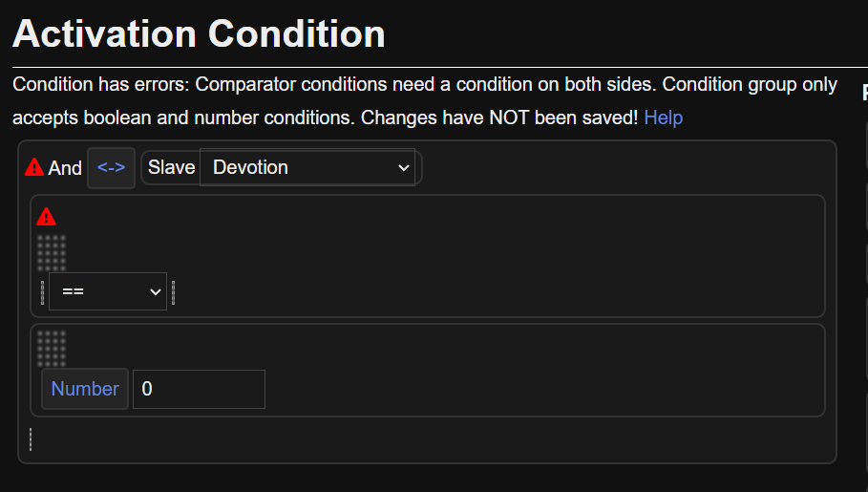This screenshot has height=492, width=868.
Task: Open the Devotion dropdown
Action: coord(307,167)
